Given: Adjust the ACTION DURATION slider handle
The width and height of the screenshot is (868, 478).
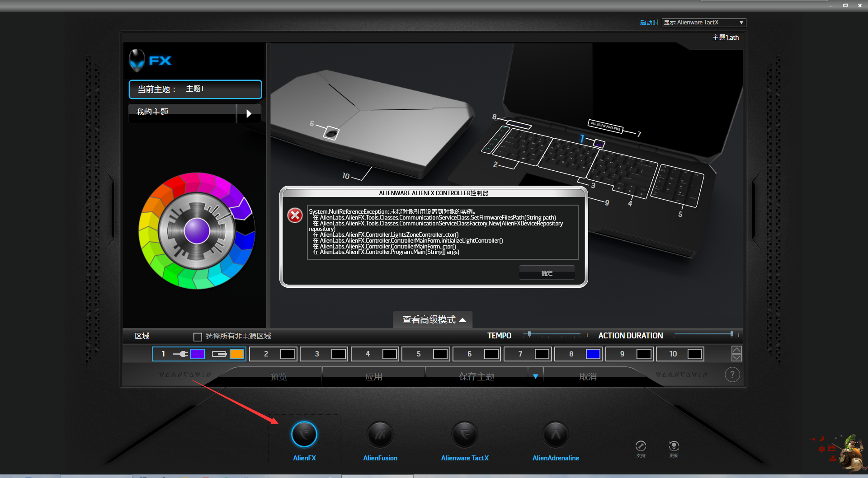Looking at the screenshot, I should (732, 334).
